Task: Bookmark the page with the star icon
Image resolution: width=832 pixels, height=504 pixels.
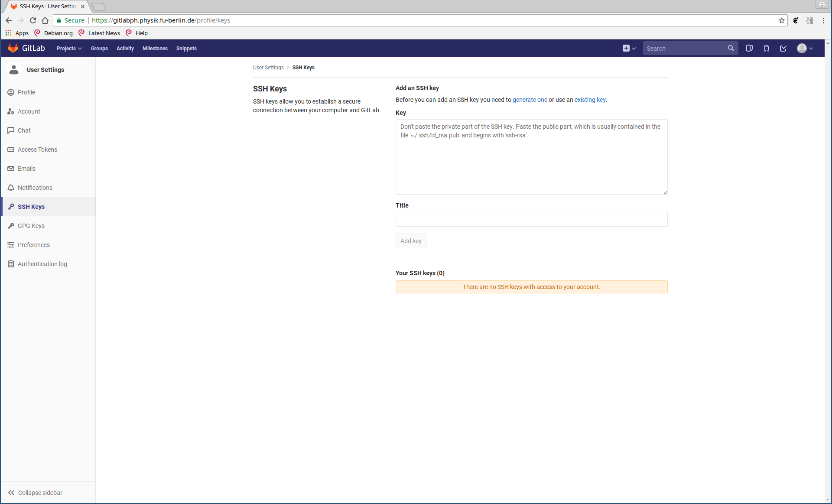Action: 781,20
